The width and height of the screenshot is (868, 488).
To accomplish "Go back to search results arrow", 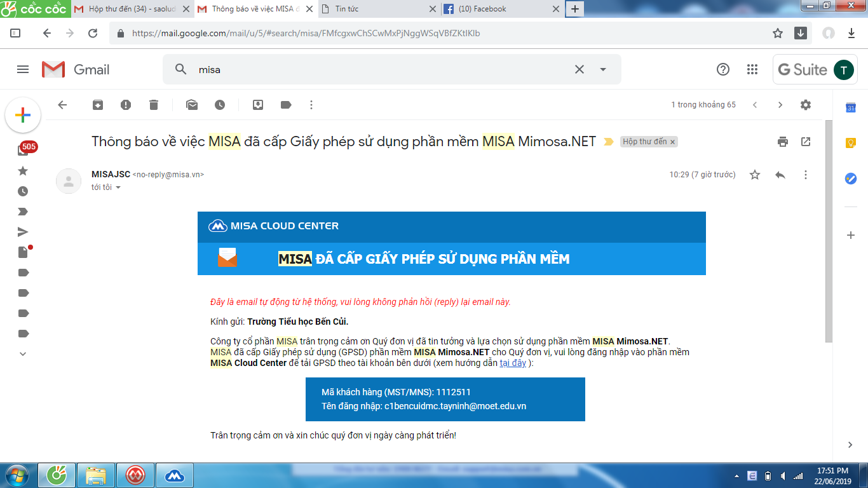I will (62, 105).
